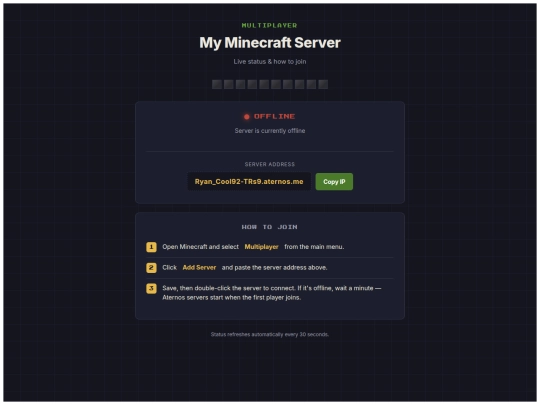The height and width of the screenshot is (405, 540).
Task: Click the OFFLINE status label
Action: click(274, 116)
